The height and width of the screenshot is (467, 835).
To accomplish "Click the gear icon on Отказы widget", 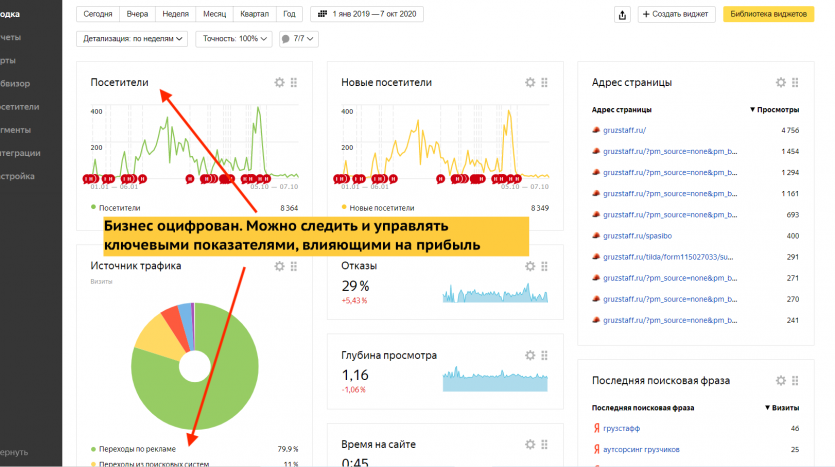I will (530, 266).
